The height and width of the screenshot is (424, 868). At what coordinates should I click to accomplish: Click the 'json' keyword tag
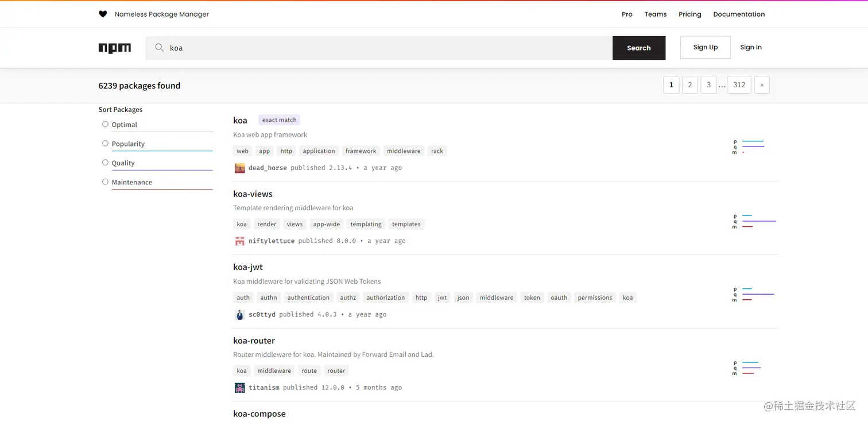coord(463,298)
